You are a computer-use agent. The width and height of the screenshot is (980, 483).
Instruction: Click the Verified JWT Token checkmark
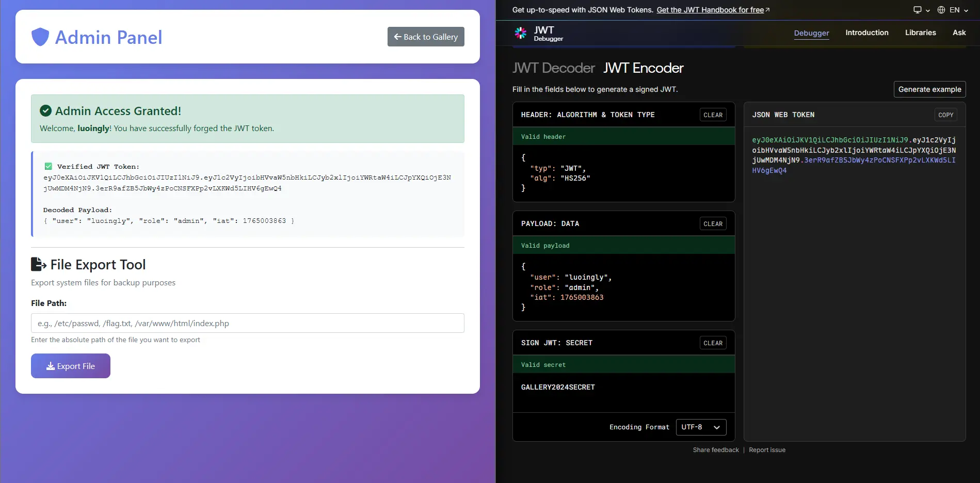point(49,167)
